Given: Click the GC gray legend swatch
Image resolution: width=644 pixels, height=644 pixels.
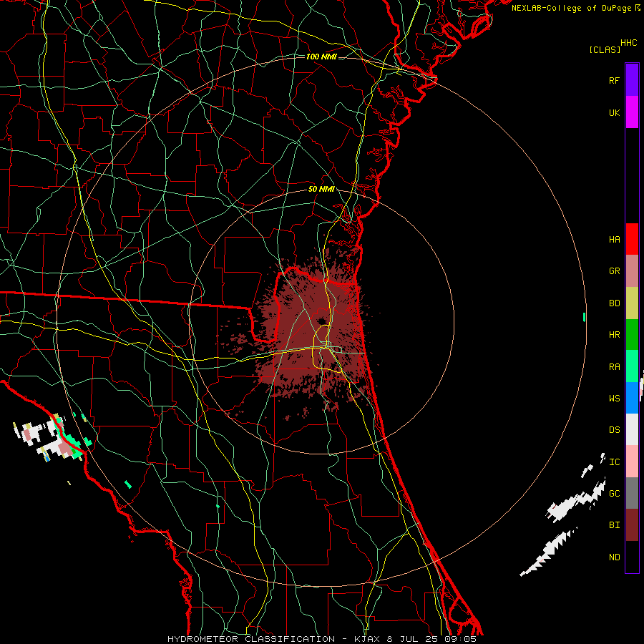Looking at the screenshot, I should 632,493.
